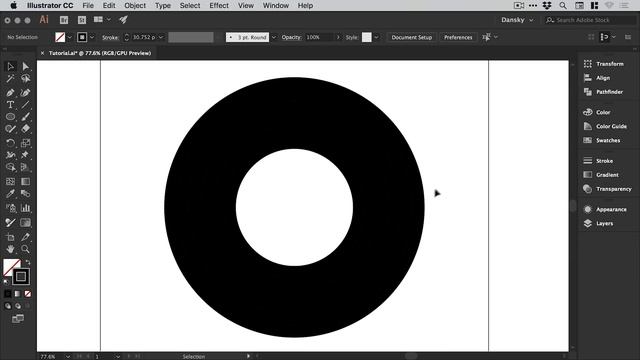
Task: Select the Magic Wand tool
Action: pyautogui.click(x=11, y=78)
